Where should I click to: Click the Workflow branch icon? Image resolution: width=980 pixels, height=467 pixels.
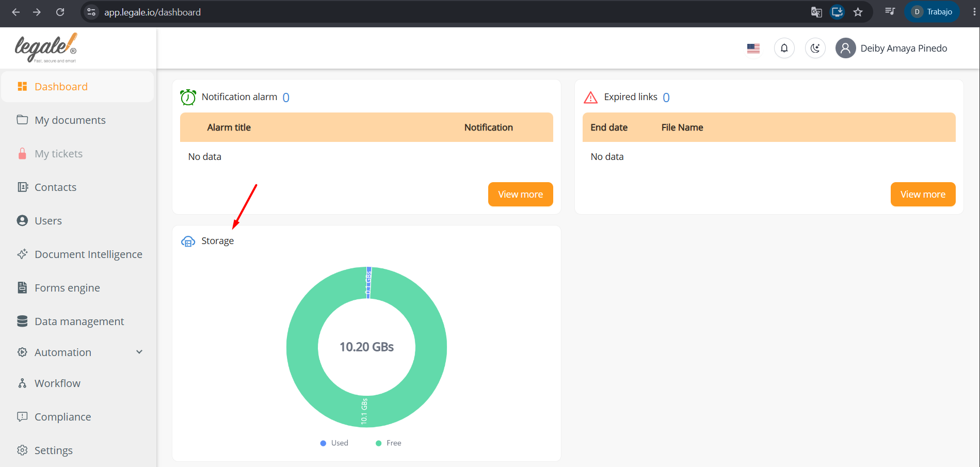22,383
